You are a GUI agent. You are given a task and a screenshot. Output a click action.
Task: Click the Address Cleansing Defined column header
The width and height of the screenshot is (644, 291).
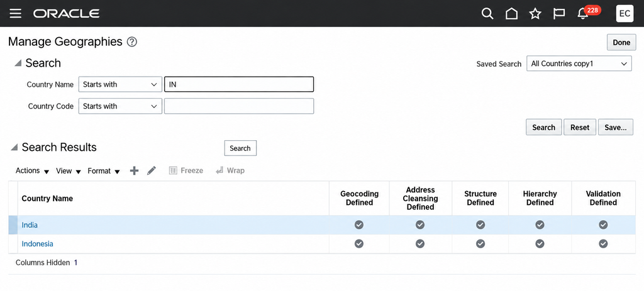(x=420, y=198)
